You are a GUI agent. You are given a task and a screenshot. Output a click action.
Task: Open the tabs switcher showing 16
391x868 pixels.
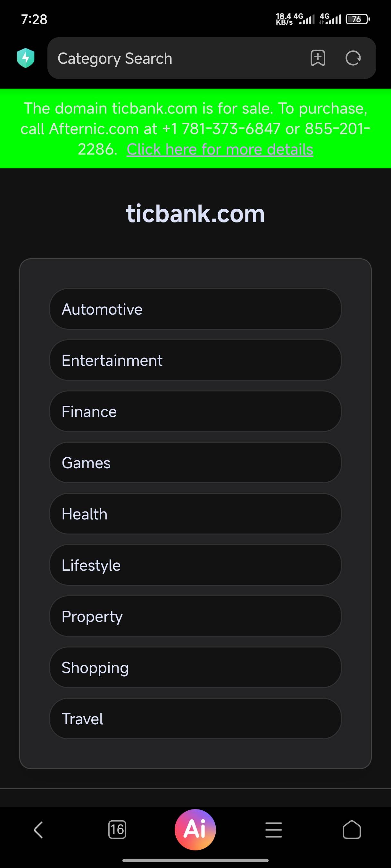click(117, 830)
